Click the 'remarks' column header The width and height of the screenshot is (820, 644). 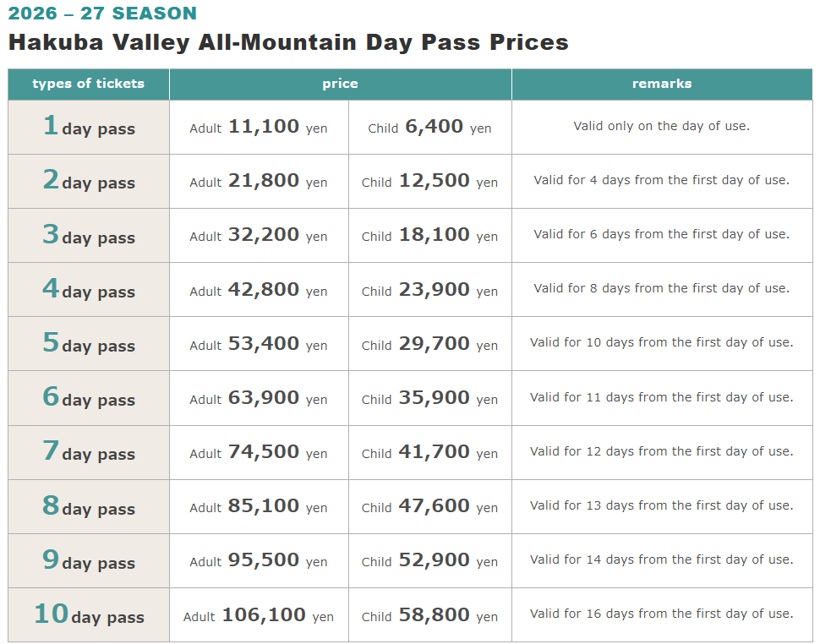point(662,84)
